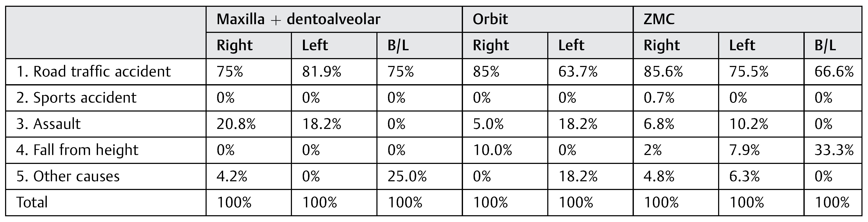868x222 pixels.
Task: Select the 33.3% Fall from height cell
Action: pos(834,150)
